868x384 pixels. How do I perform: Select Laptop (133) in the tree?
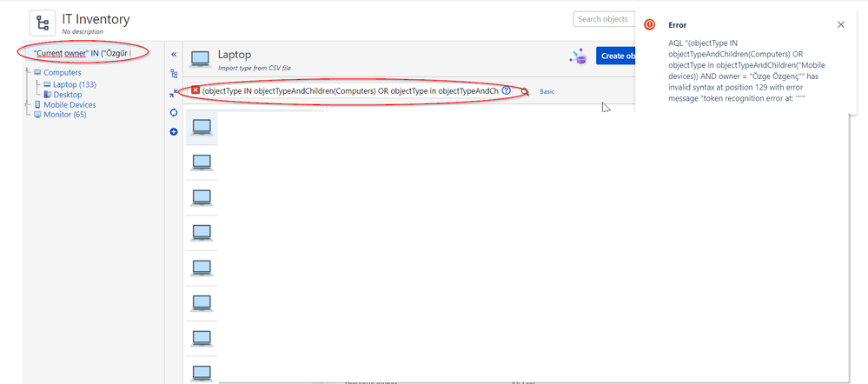(75, 84)
